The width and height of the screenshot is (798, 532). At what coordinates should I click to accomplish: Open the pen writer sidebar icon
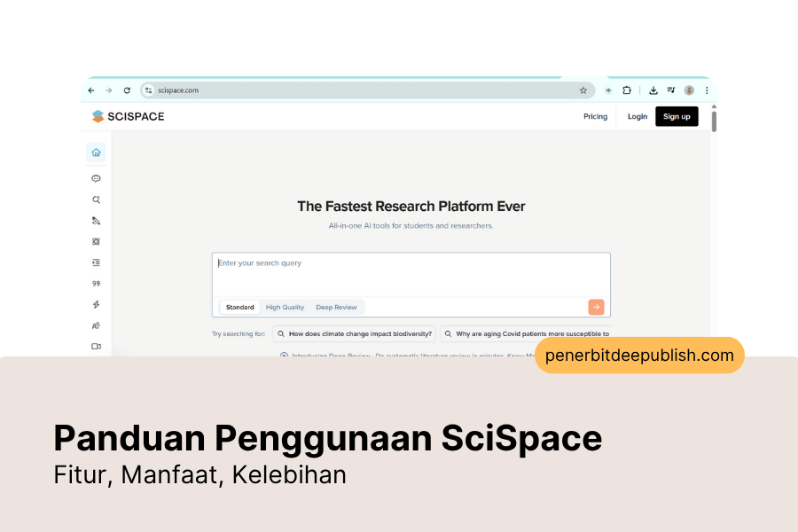(96, 221)
